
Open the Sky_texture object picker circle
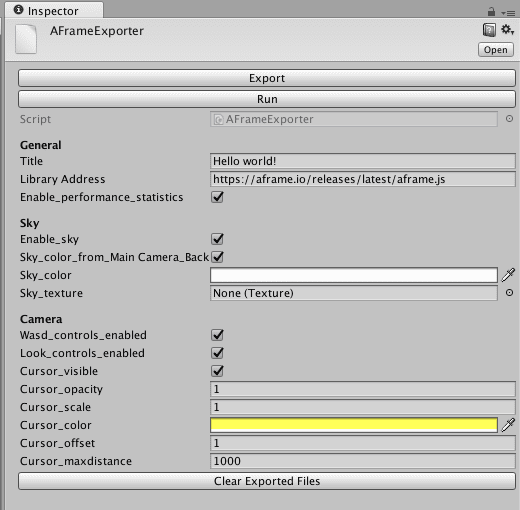(x=509, y=293)
